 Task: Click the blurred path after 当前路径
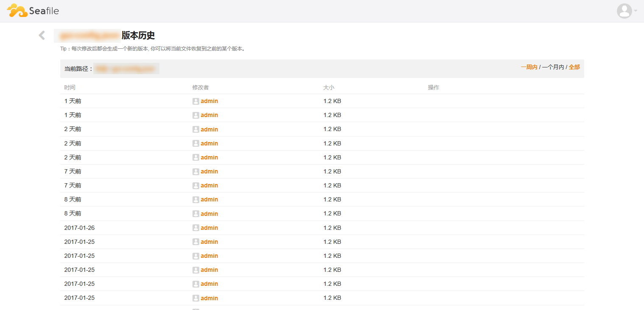[x=126, y=69]
